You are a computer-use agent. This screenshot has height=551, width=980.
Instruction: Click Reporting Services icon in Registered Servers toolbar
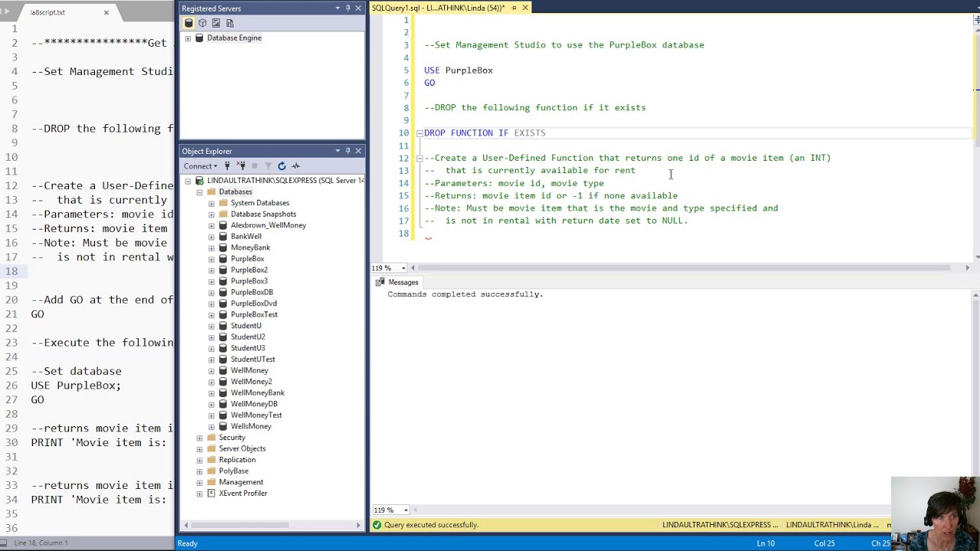[216, 23]
